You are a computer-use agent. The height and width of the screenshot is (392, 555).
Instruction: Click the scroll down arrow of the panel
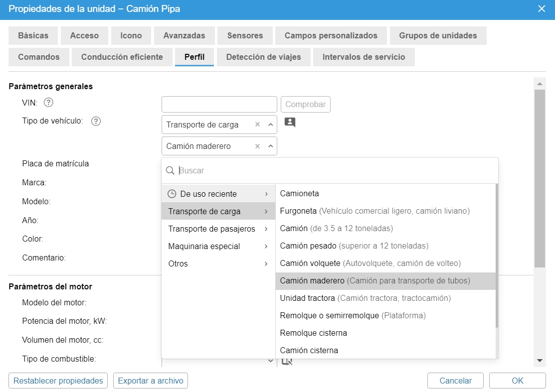540,360
